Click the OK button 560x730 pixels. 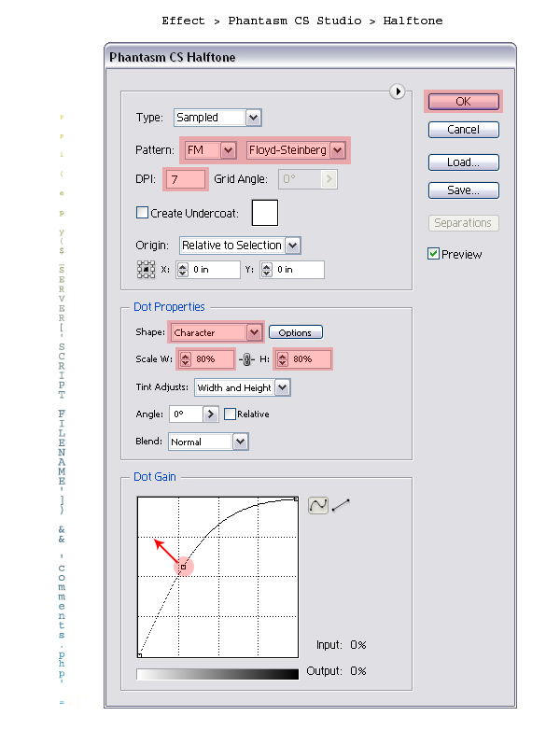pos(464,102)
